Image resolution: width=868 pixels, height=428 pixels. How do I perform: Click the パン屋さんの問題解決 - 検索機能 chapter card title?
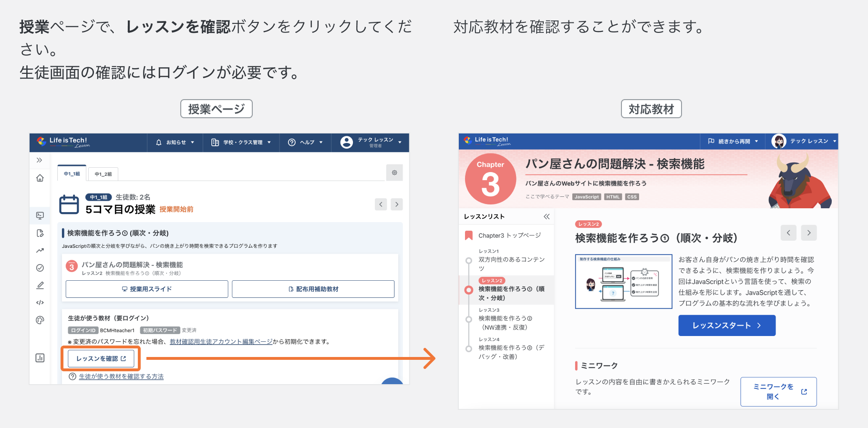pyautogui.click(x=132, y=265)
